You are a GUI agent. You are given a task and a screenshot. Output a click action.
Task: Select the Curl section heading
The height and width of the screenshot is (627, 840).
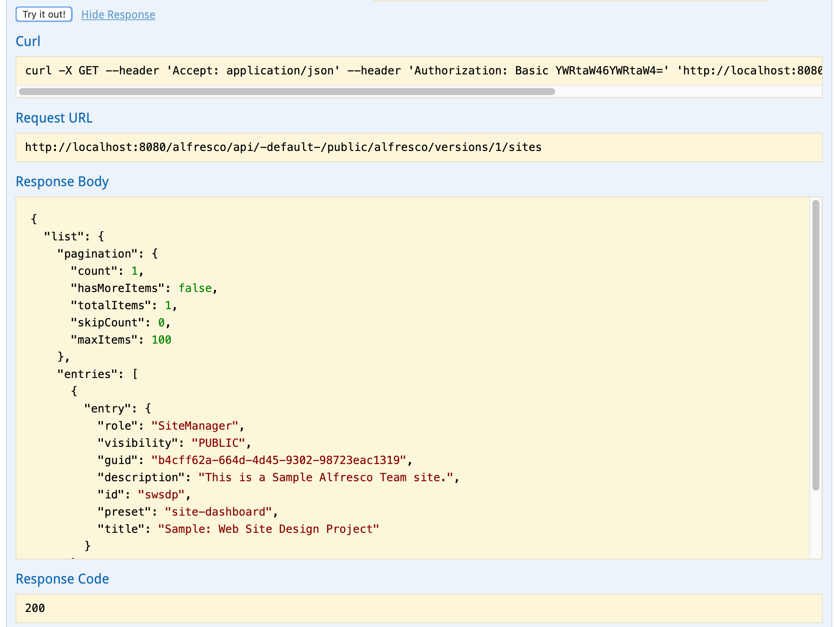[28, 41]
